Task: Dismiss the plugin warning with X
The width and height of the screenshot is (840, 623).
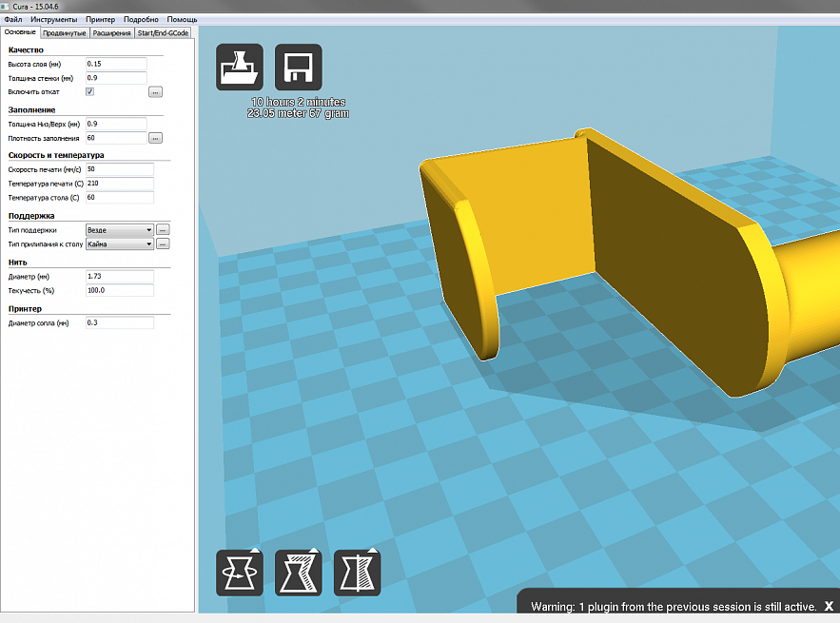Action: [829, 606]
